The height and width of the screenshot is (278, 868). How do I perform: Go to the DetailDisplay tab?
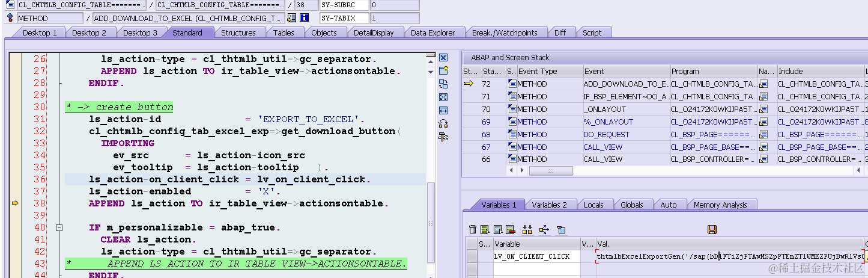(374, 32)
